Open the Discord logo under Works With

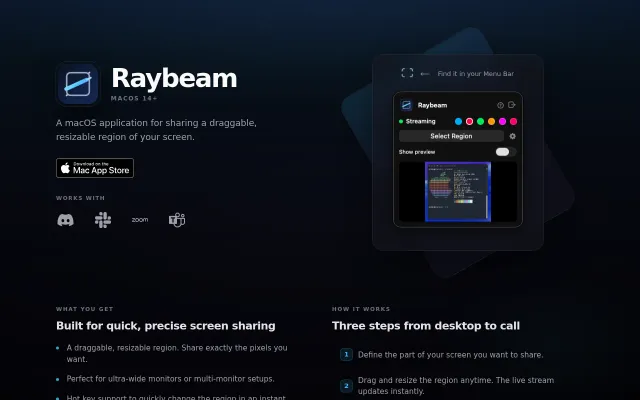[65, 220]
